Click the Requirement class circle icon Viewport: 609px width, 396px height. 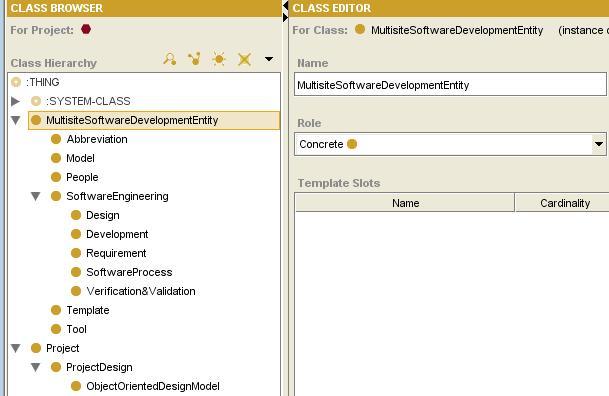(x=76, y=254)
